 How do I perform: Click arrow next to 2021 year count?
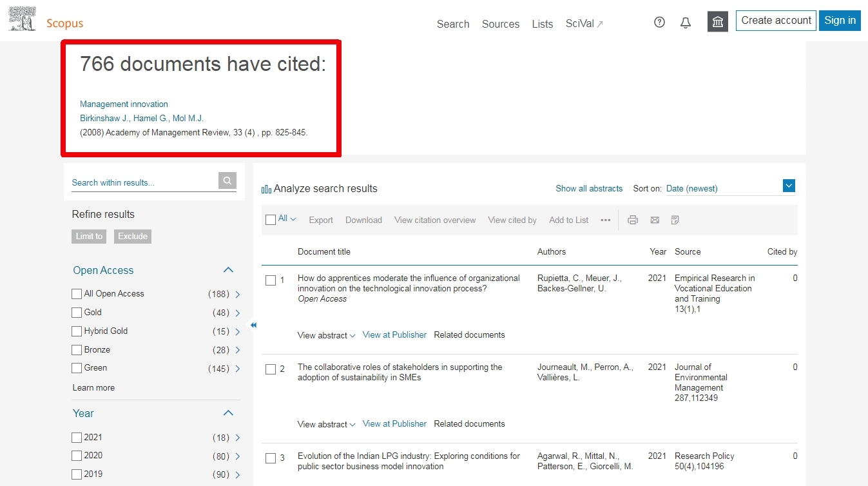(x=238, y=438)
